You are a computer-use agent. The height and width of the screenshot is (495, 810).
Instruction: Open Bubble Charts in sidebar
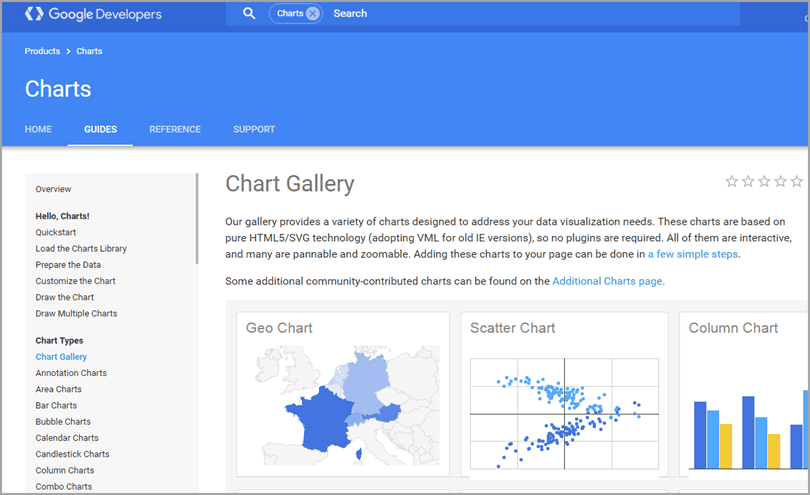[63, 422]
